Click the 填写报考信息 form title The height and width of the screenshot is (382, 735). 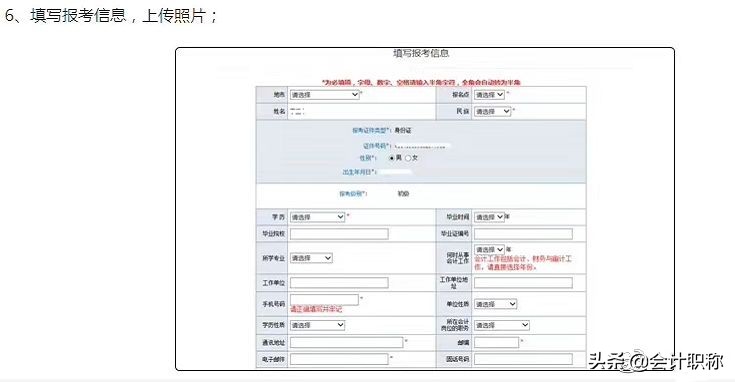click(x=421, y=53)
